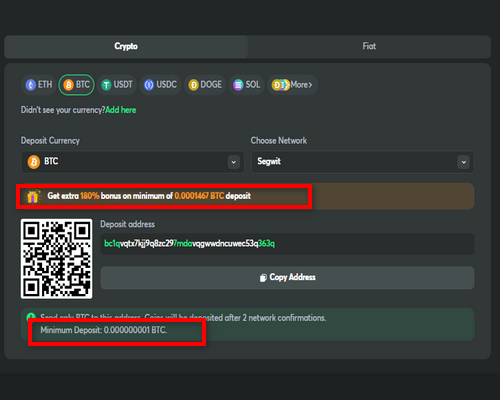Select the ETH coin icon
500x400 pixels.
[x=31, y=85]
